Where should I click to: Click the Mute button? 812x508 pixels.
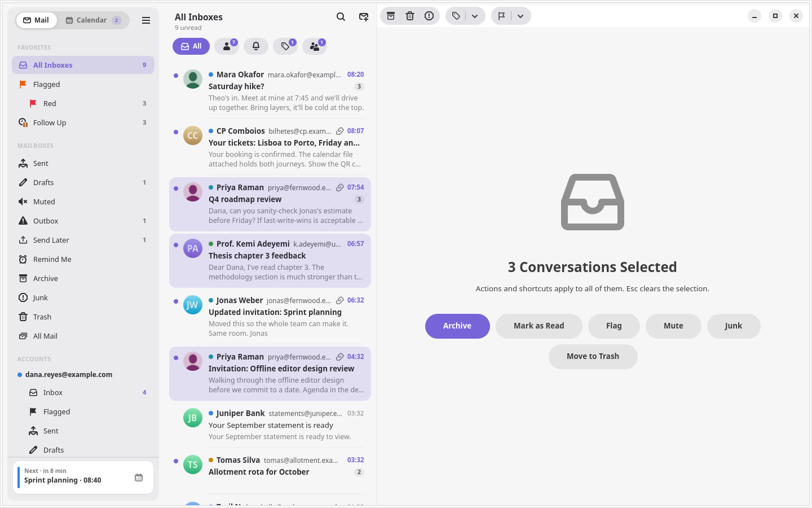click(x=673, y=326)
